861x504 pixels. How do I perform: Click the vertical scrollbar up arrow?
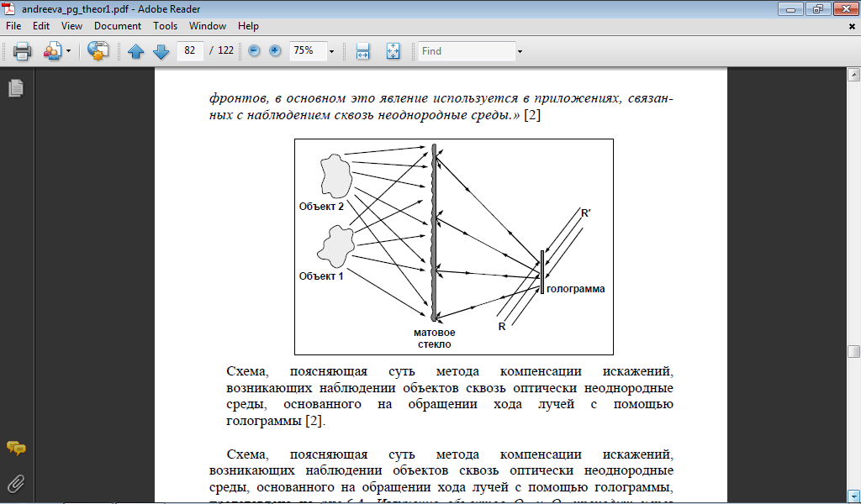853,74
